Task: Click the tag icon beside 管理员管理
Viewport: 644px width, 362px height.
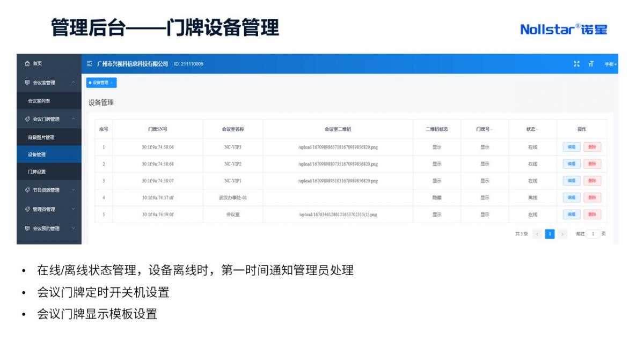Action: click(x=27, y=209)
